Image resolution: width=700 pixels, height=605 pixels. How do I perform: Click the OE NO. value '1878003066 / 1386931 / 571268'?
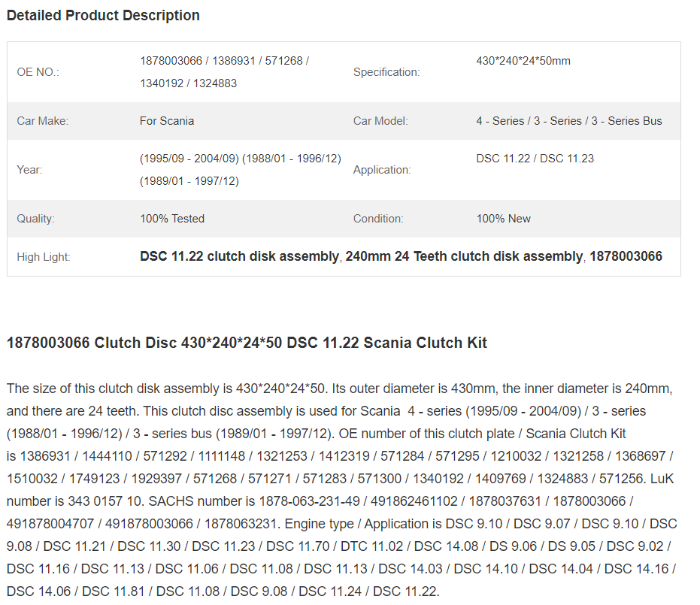(221, 61)
